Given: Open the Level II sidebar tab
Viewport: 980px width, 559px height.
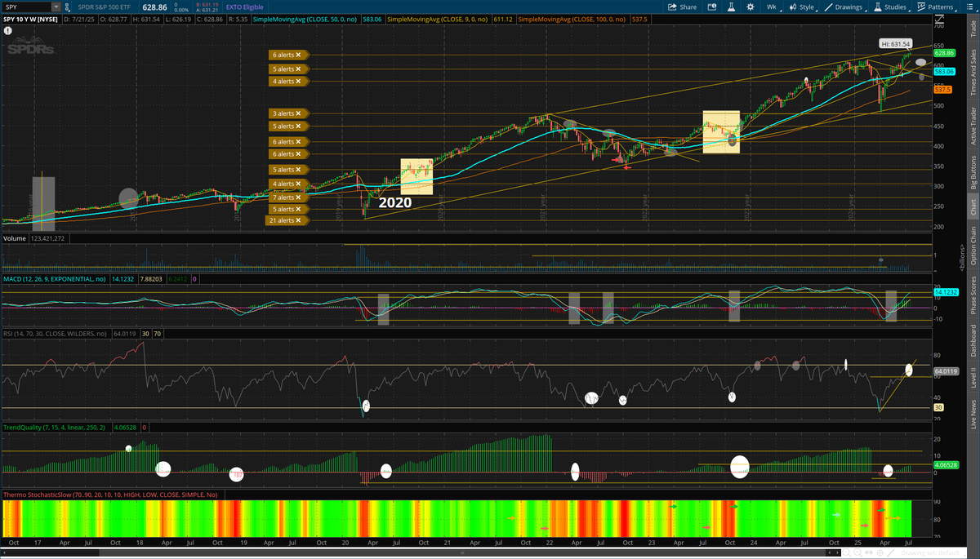Looking at the screenshot, I should [x=973, y=379].
